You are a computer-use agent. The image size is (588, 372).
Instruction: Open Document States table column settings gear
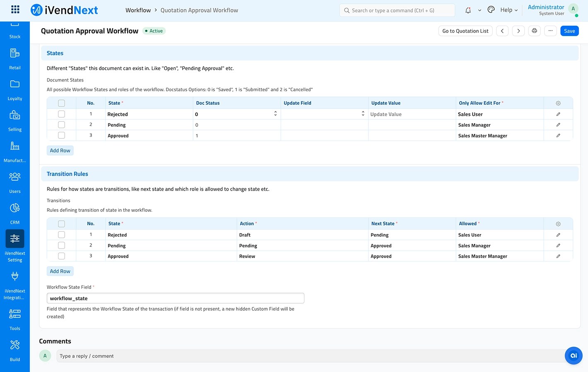click(x=558, y=103)
